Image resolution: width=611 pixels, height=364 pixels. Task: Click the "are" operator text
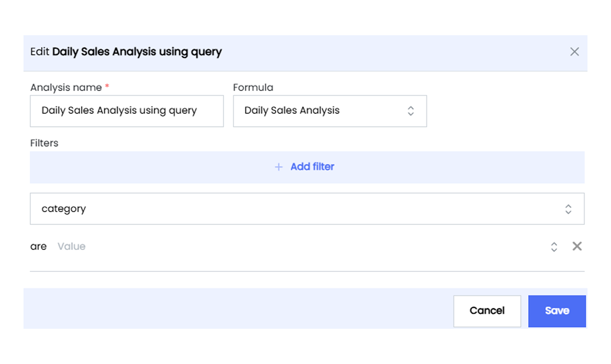point(38,247)
